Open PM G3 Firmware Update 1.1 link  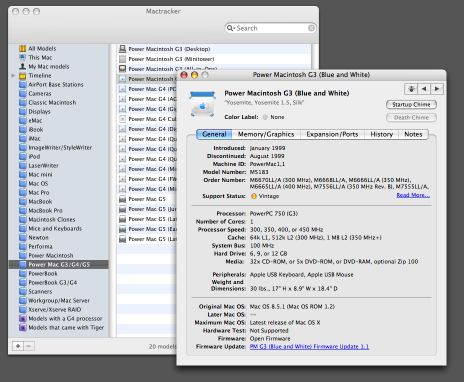[309, 347]
